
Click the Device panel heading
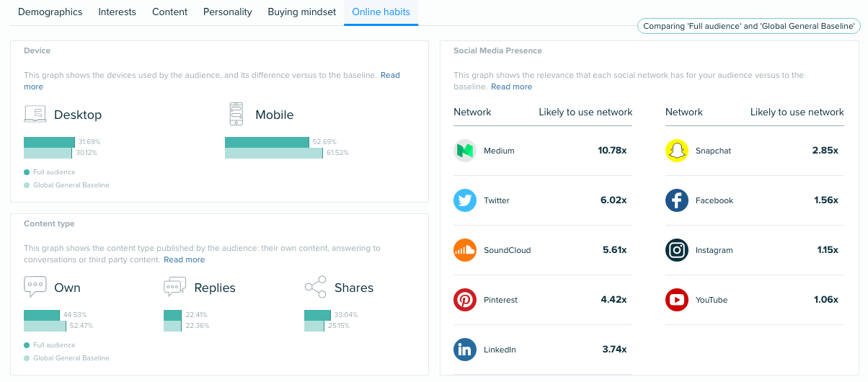point(37,51)
